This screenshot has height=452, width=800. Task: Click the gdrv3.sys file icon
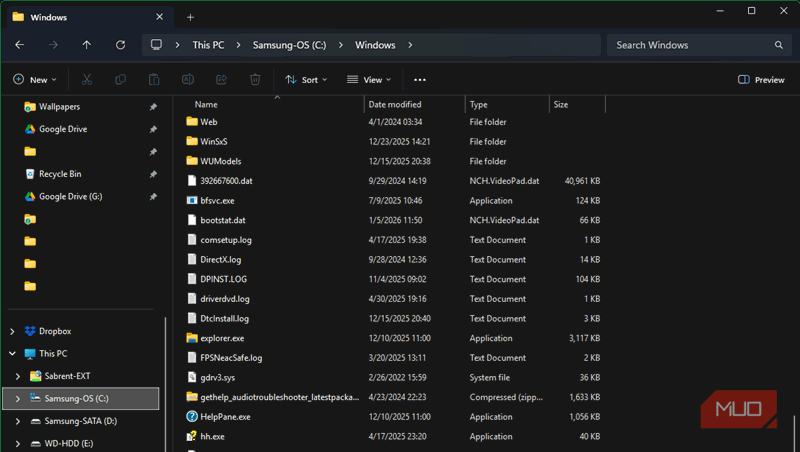point(192,377)
